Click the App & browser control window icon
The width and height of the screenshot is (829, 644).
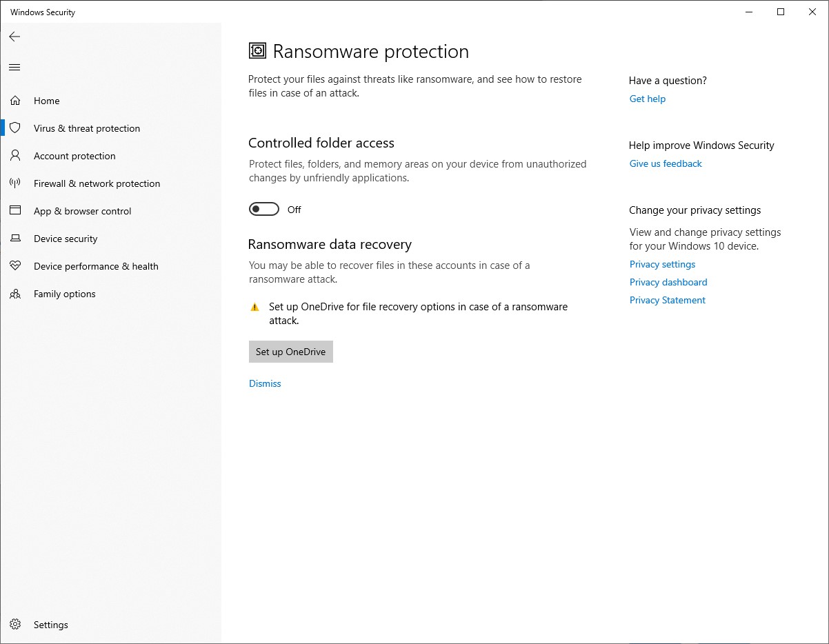(x=15, y=211)
